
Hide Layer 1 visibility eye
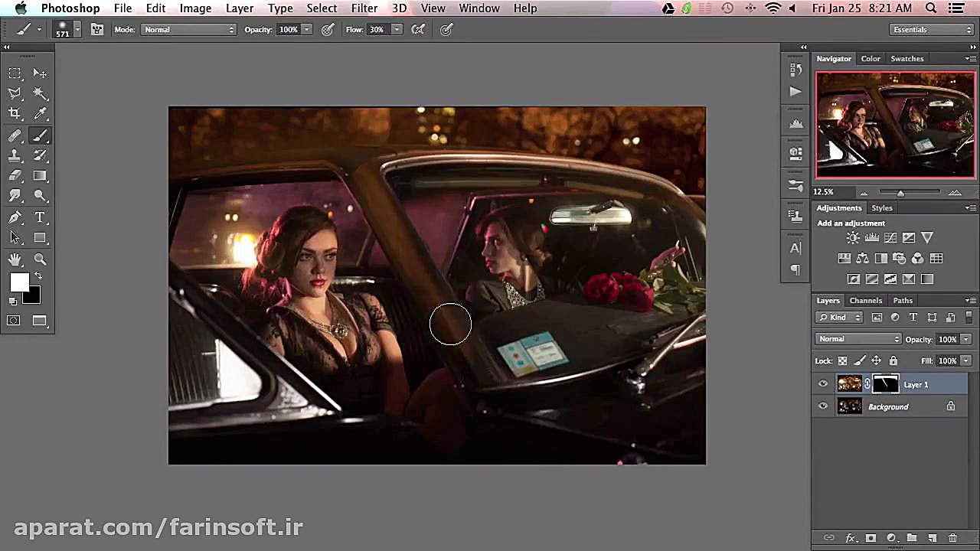pyautogui.click(x=823, y=384)
